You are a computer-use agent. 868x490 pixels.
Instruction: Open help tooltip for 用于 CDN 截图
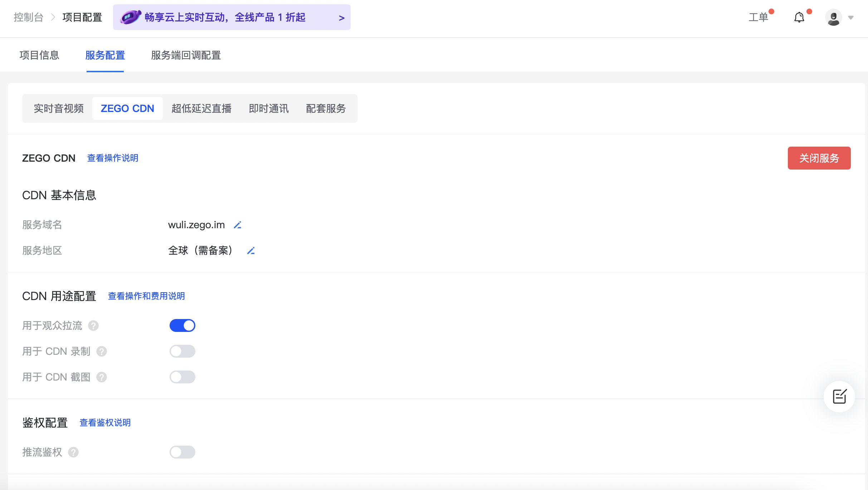(x=102, y=377)
